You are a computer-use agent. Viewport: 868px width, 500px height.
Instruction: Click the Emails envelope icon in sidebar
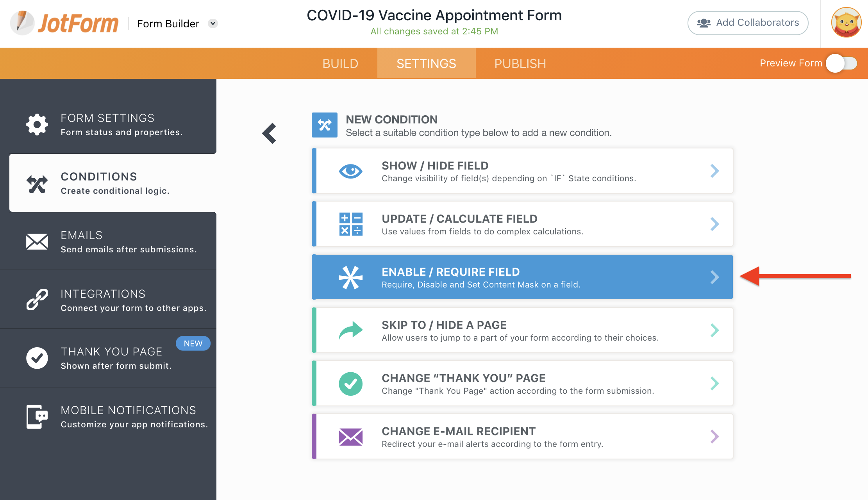[x=37, y=242]
